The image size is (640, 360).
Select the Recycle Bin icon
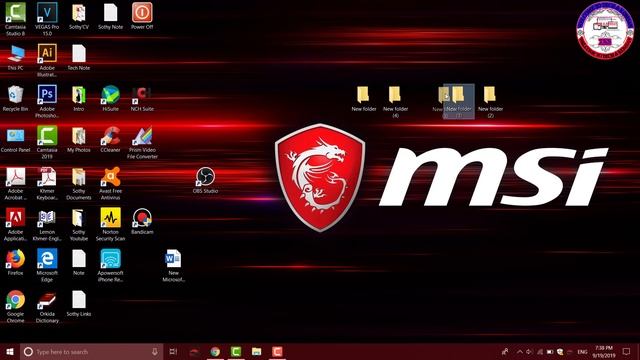(x=16, y=95)
